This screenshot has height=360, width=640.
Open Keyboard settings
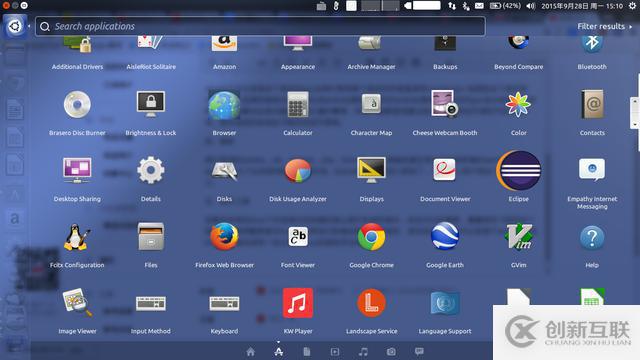click(x=224, y=304)
